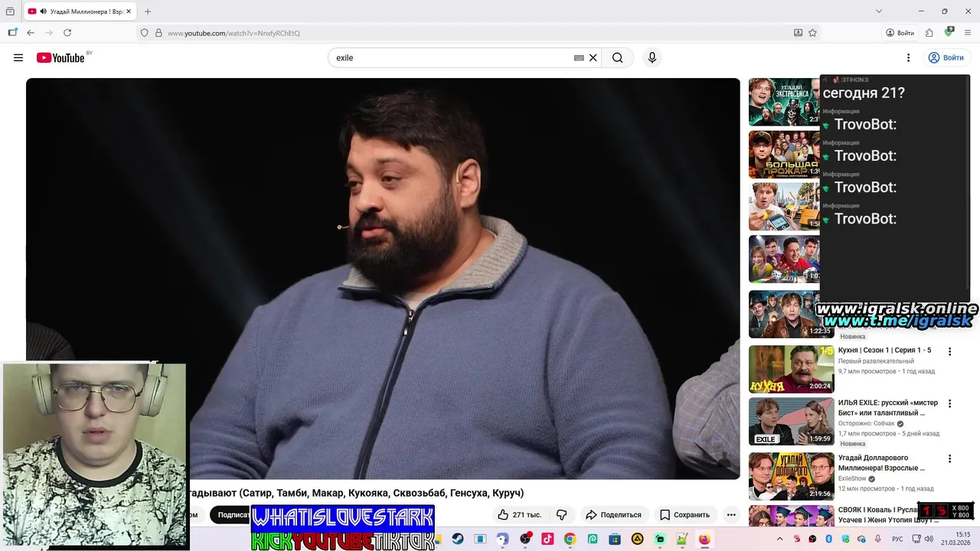Open the Угадай Экстрасенса thumbnail
Viewport: 980px width, 551px height.
point(784,102)
